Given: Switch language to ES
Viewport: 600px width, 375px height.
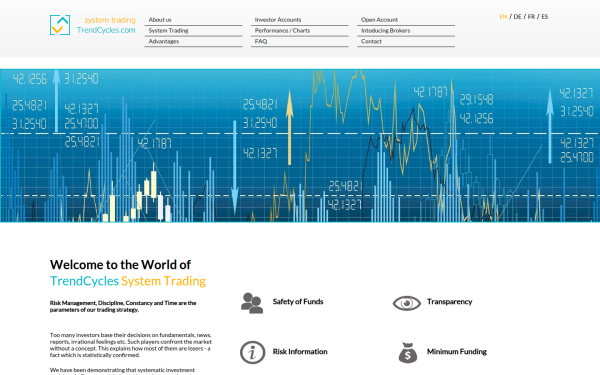Looking at the screenshot, I should [x=545, y=16].
